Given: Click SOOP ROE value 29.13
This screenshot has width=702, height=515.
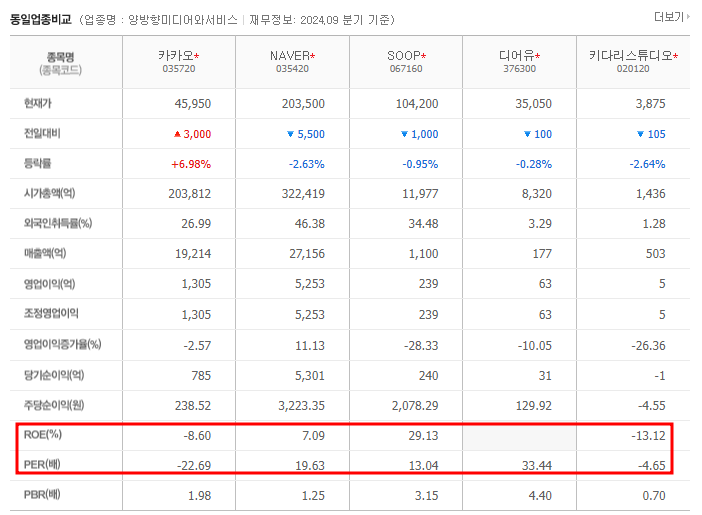Looking at the screenshot, I should pyautogui.click(x=423, y=436).
